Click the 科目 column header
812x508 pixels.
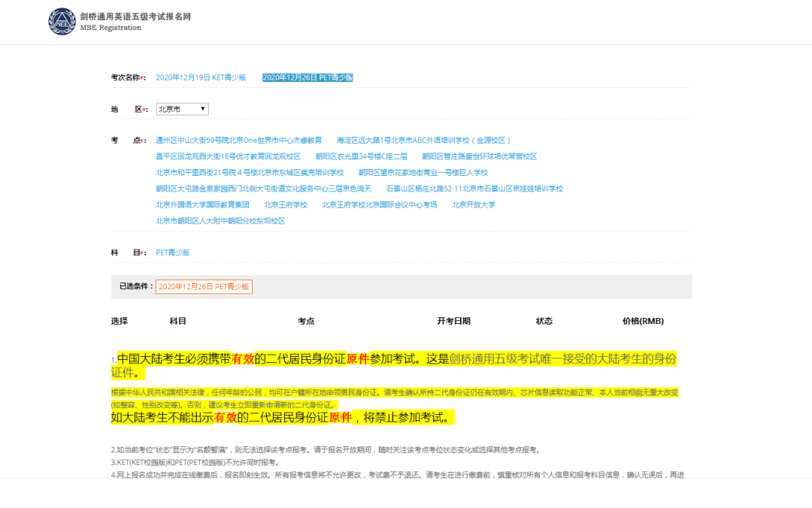(x=177, y=321)
